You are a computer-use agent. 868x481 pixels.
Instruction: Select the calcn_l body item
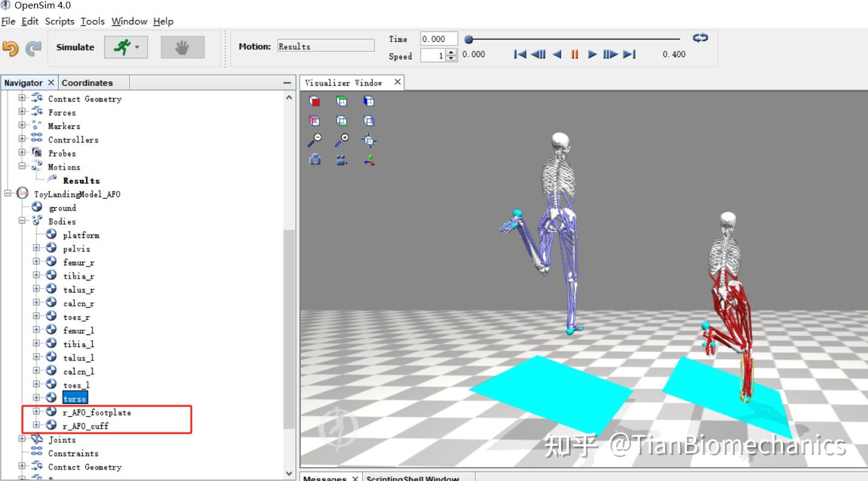click(79, 371)
